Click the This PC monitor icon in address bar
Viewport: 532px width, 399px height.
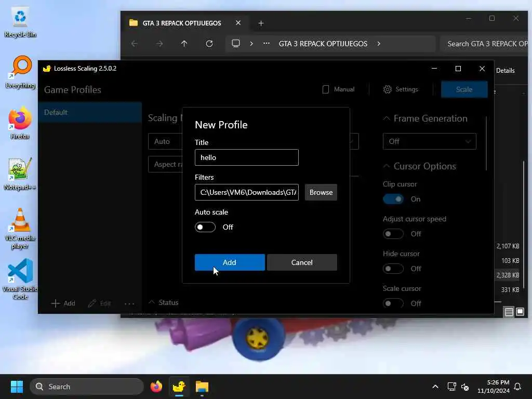236,44
